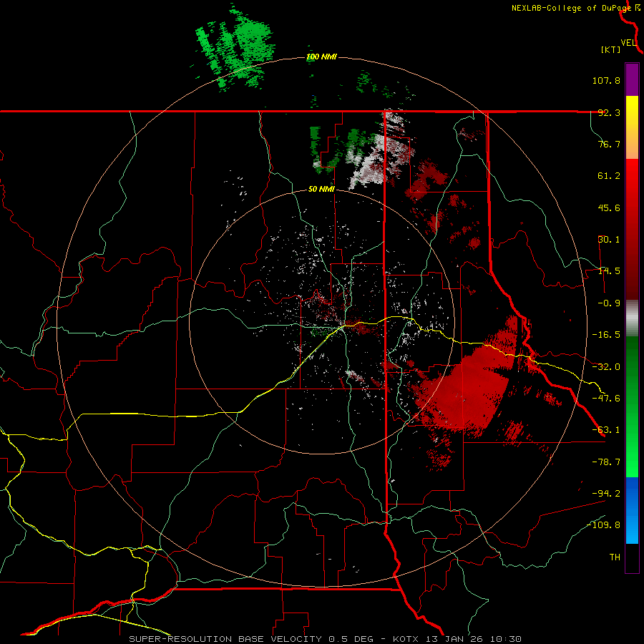Click the NEXLAB-College of DuPage label
Screen dimensions: 644x644
[x=572, y=8]
